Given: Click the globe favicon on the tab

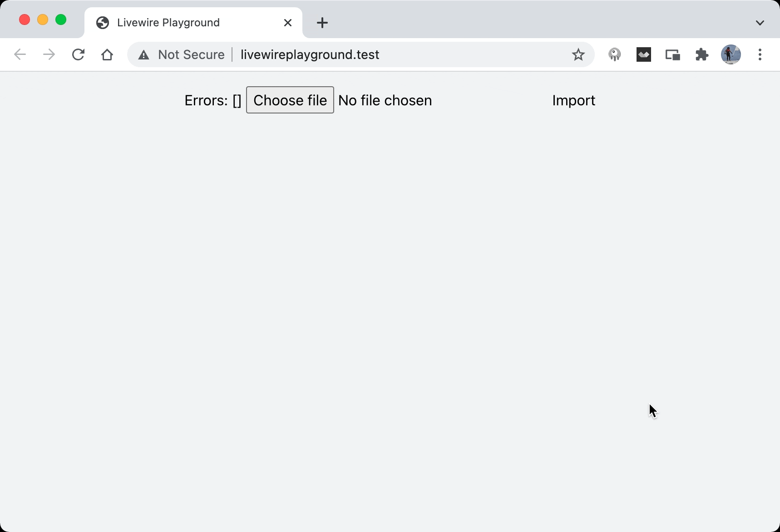Looking at the screenshot, I should pyautogui.click(x=102, y=23).
